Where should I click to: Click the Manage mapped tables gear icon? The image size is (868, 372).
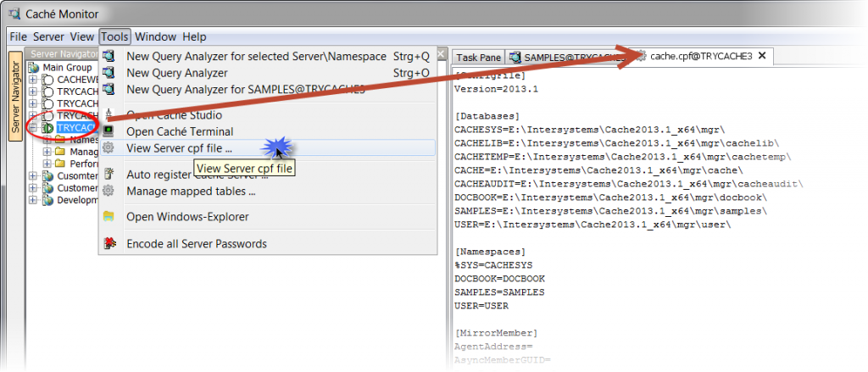[x=109, y=191]
